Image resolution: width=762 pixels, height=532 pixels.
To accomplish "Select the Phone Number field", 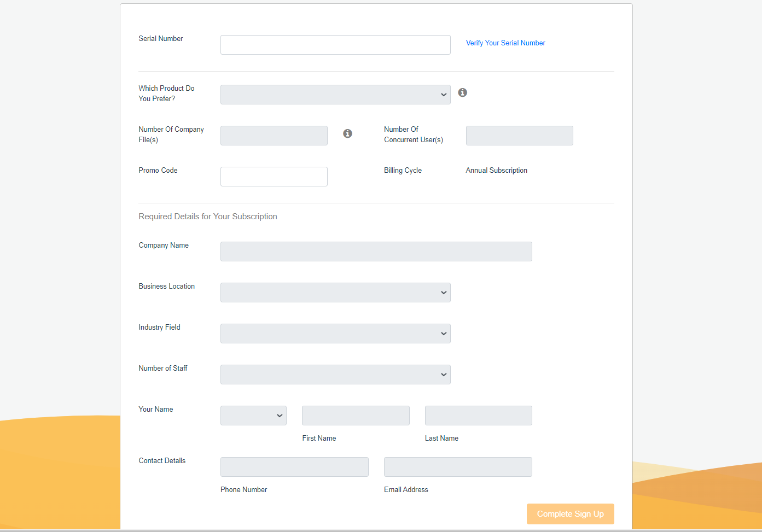I will point(294,467).
